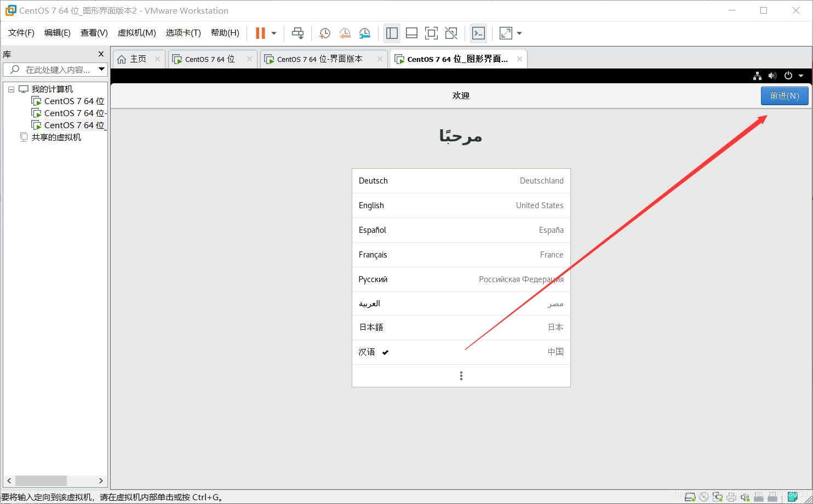Click the hard disk status bar icon
813x504 pixels.
[x=690, y=497]
